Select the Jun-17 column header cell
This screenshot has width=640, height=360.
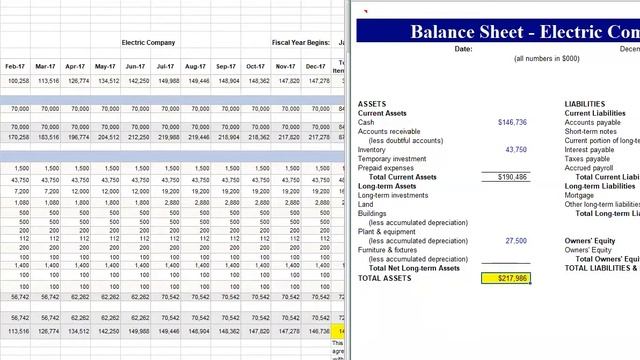(136, 67)
